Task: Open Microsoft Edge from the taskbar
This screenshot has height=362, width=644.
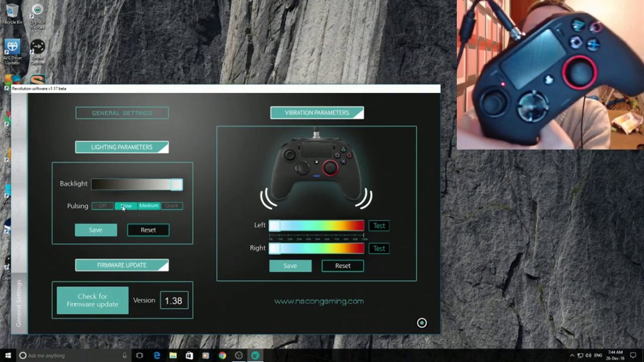Action: click(x=156, y=355)
